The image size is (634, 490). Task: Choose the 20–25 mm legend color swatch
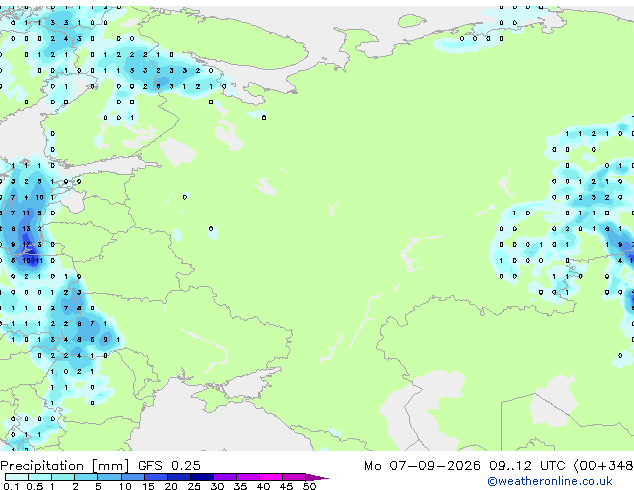179,477
